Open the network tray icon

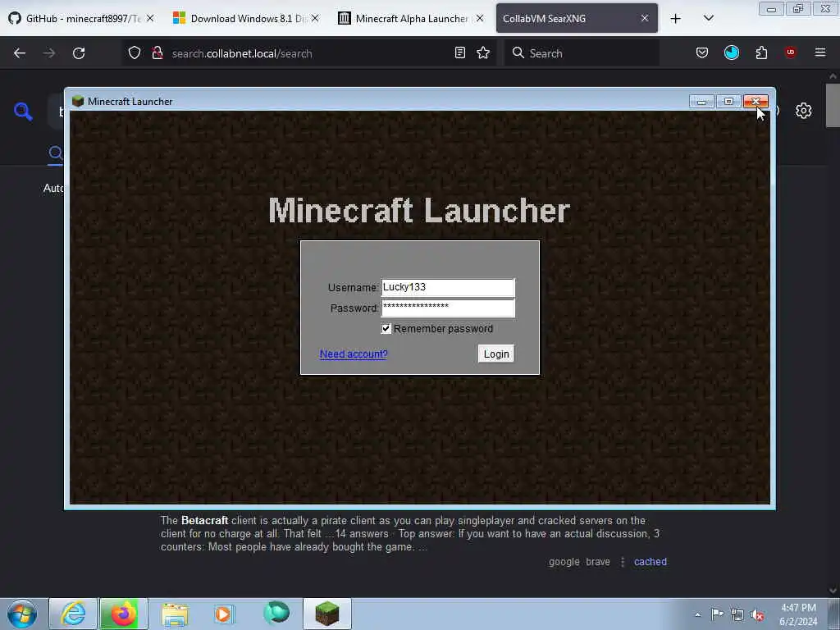[737, 614]
